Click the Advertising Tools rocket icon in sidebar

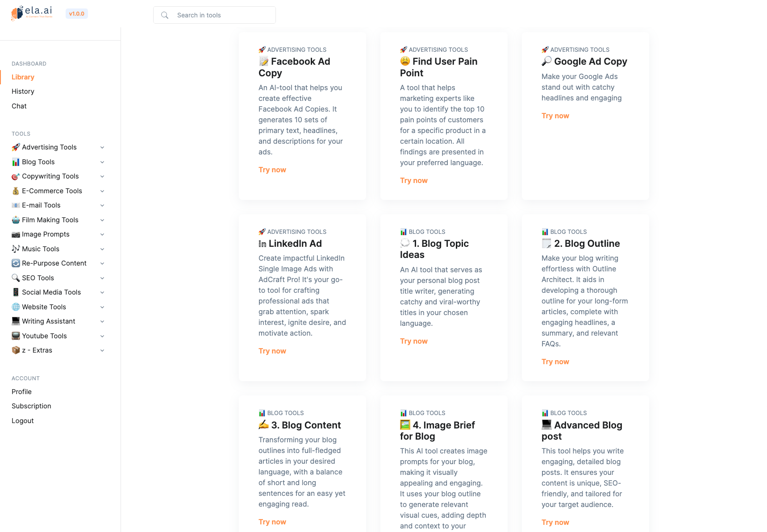[16, 147]
